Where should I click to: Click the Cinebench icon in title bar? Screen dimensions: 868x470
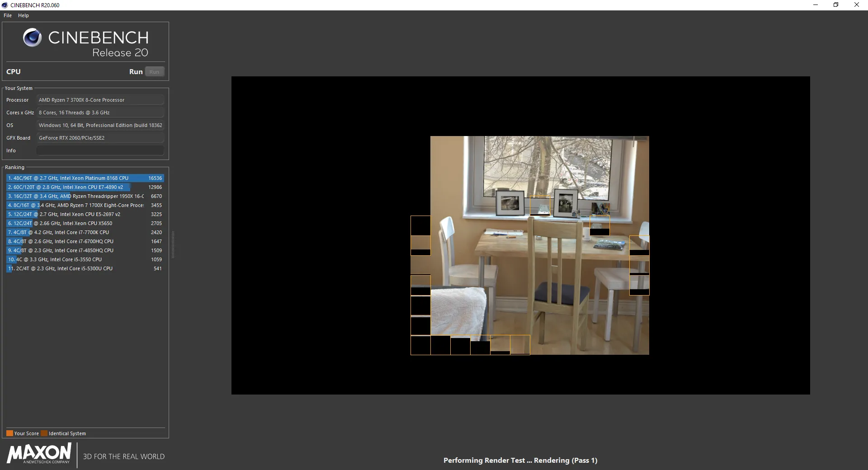5,5
